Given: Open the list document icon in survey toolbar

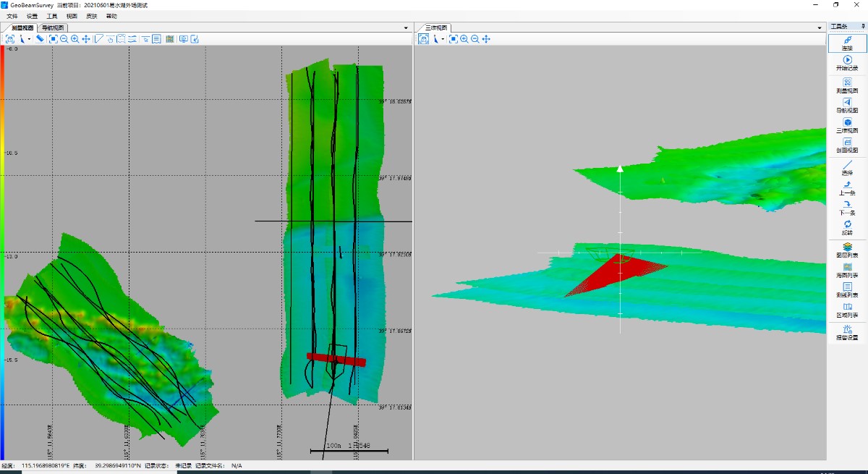Looking at the screenshot, I should (x=156, y=39).
